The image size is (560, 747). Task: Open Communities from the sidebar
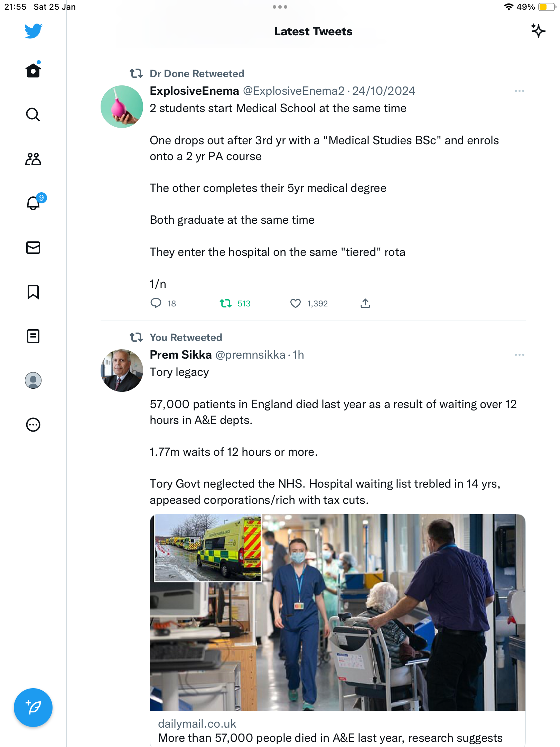point(33,159)
